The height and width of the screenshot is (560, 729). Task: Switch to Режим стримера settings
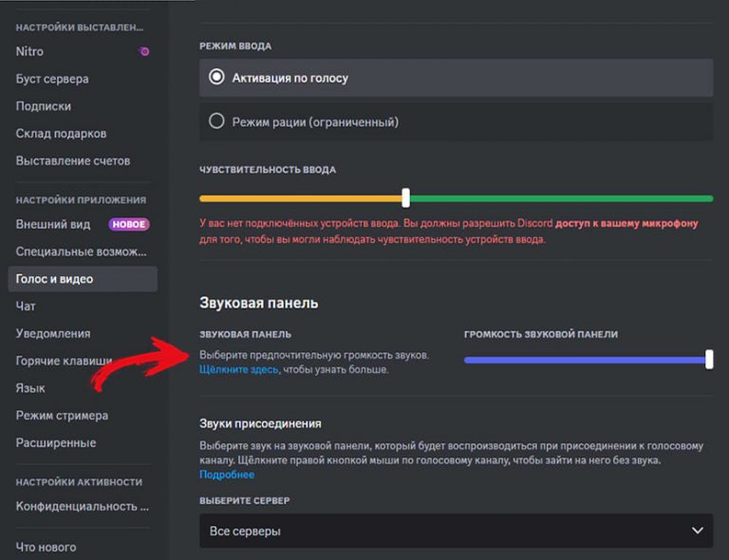click(62, 416)
